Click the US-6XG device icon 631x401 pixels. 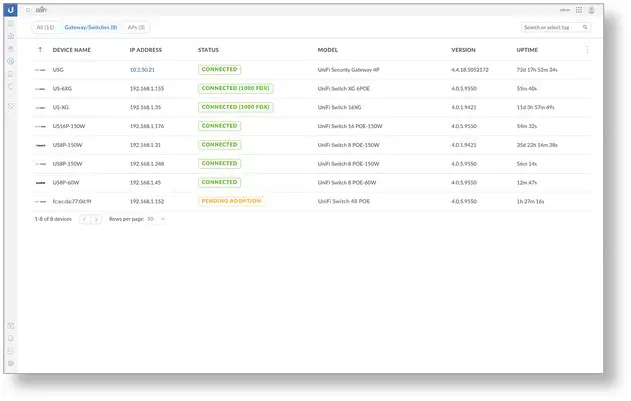40,89
